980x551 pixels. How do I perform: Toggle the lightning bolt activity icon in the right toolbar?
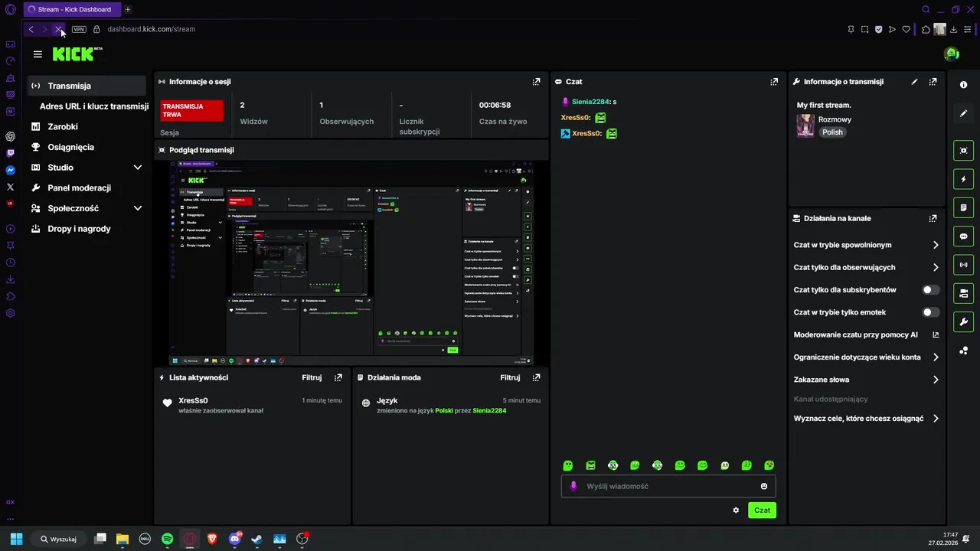[x=963, y=179]
